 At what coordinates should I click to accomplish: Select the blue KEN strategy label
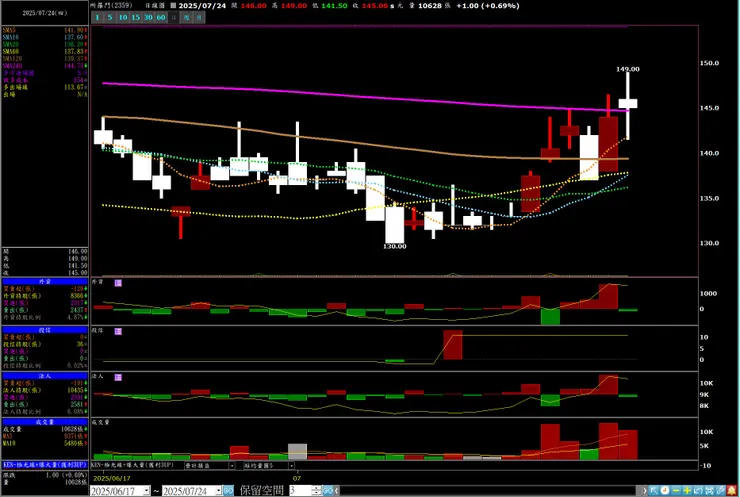click(x=45, y=465)
